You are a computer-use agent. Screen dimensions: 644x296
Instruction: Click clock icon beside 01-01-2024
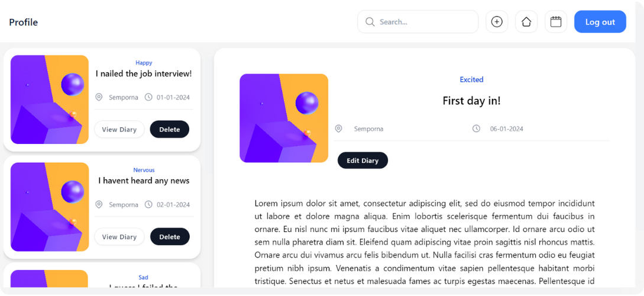click(x=148, y=98)
